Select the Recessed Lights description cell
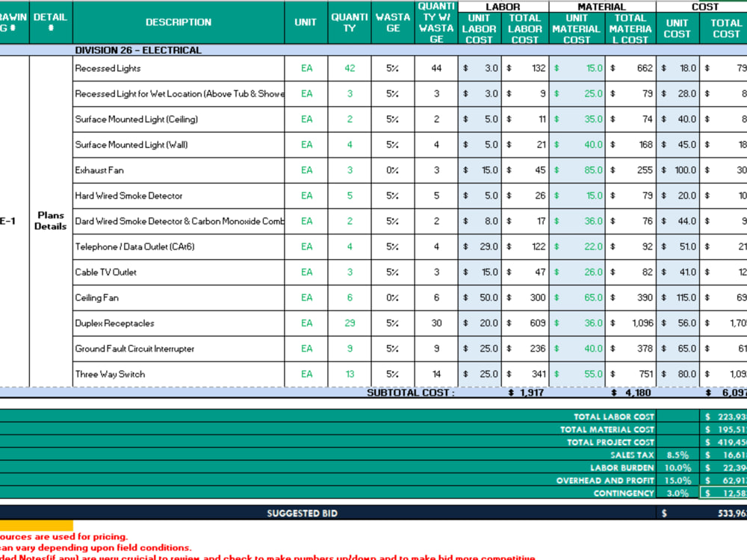The height and width of the screenshot is (560, 747). [x=179, y=68]
